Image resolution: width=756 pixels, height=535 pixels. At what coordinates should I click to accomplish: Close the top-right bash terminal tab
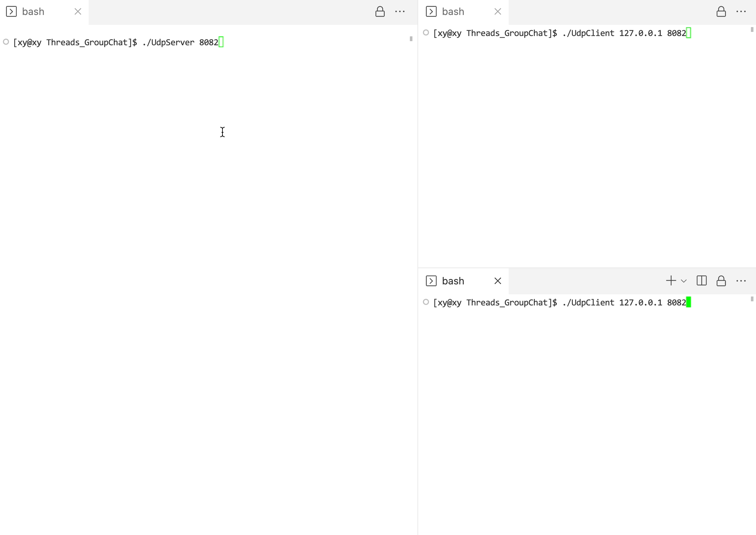click(498, 12)
